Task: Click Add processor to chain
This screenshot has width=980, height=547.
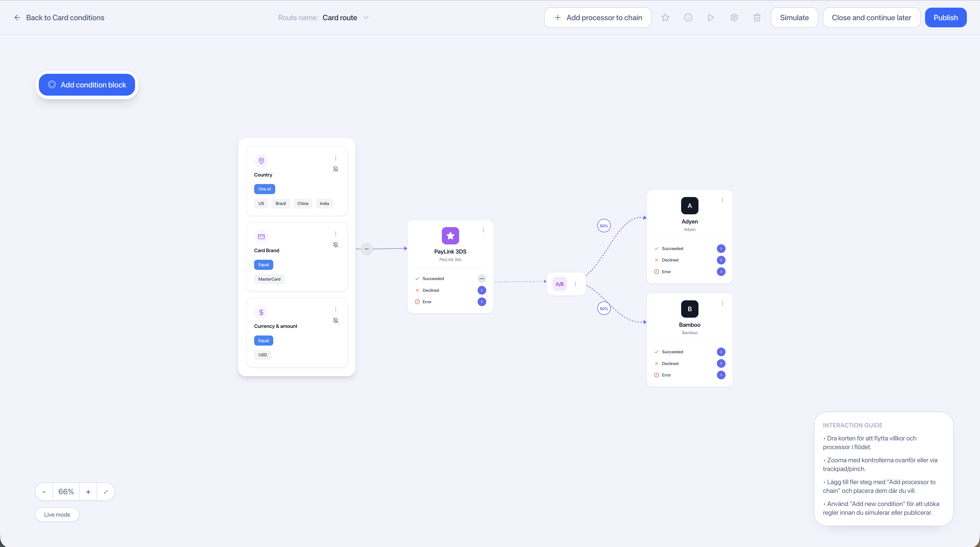Action: tap(598, 17)
